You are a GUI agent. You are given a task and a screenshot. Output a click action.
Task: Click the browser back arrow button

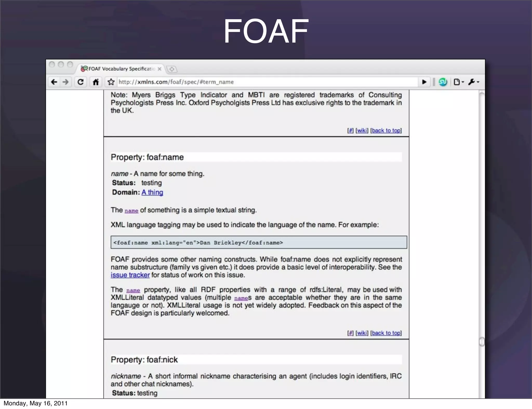click(54, 82)
